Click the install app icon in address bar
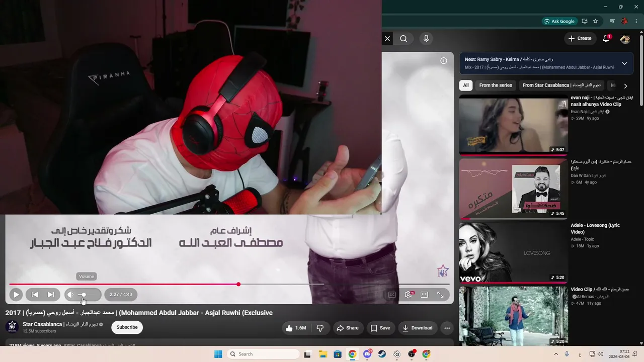This screenshot has height=362, width=644. pos(585,21)
